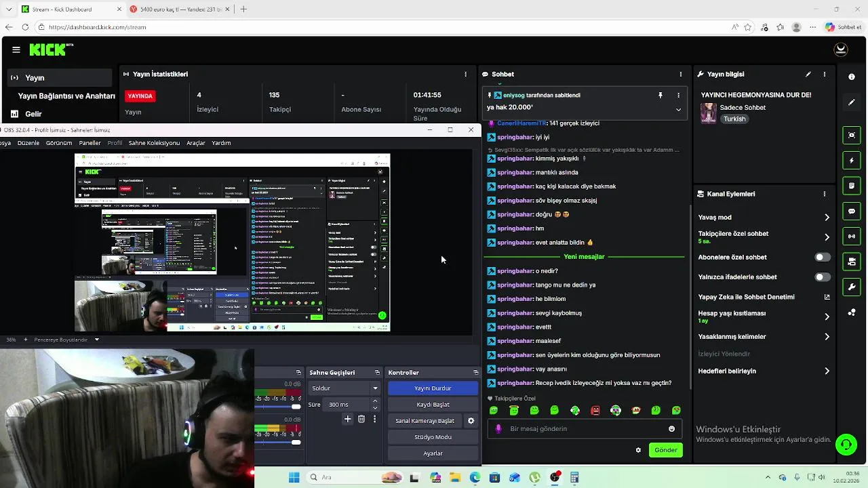868x488 pixels.
Task: Open Calculator from taskbar
Action: [574, 477]
